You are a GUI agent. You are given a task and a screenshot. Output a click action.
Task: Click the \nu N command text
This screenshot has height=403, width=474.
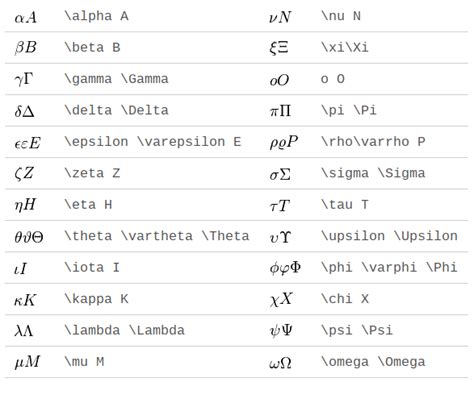341,16
